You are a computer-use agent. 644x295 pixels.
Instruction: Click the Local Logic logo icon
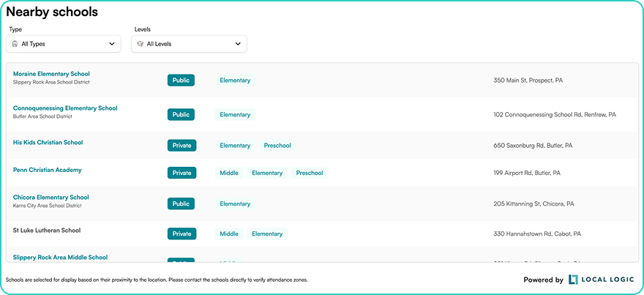click(573, 280)
